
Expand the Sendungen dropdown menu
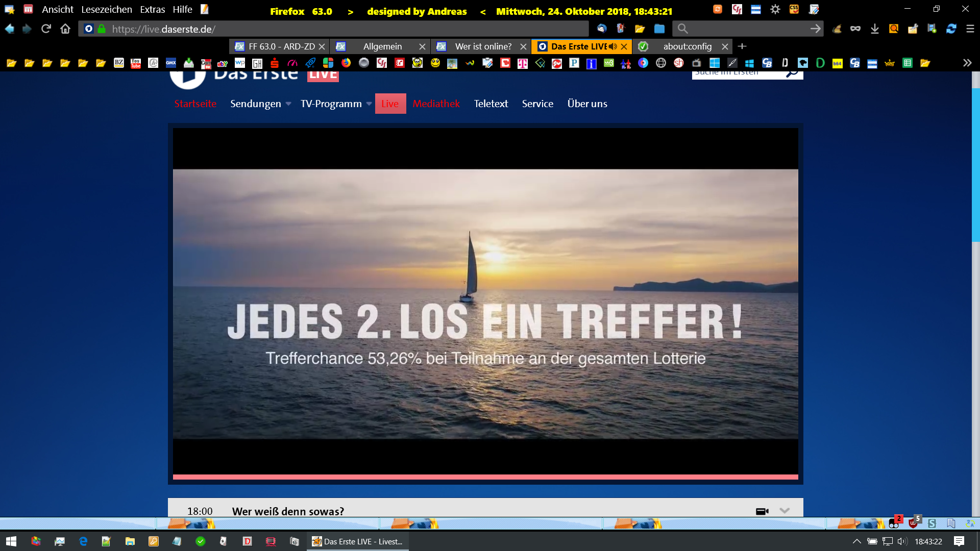(288, 104)
